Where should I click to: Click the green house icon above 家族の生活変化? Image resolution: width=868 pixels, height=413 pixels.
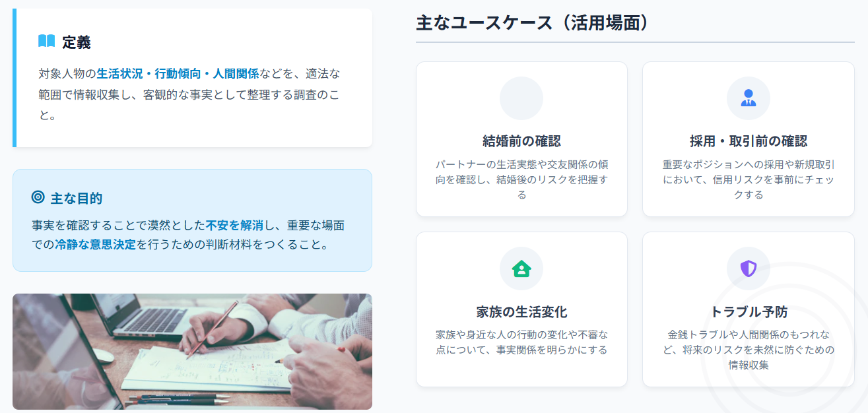(521, 269)
